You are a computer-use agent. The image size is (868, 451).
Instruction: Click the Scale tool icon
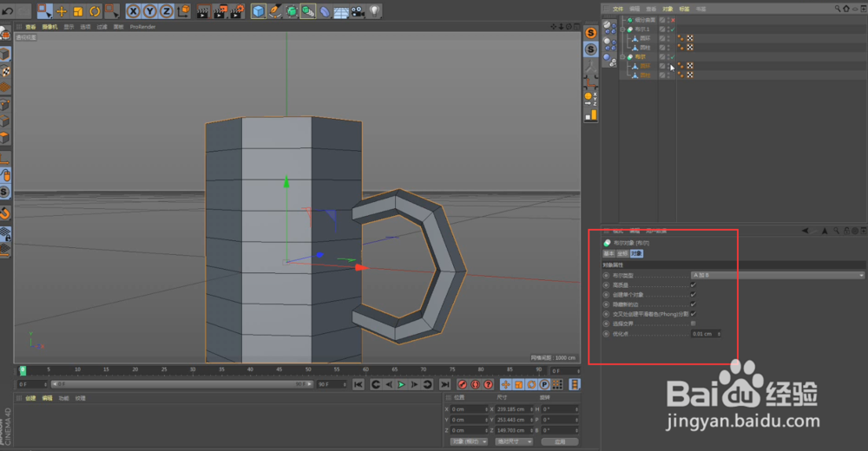pyautogui.click(x=78, y=11)
